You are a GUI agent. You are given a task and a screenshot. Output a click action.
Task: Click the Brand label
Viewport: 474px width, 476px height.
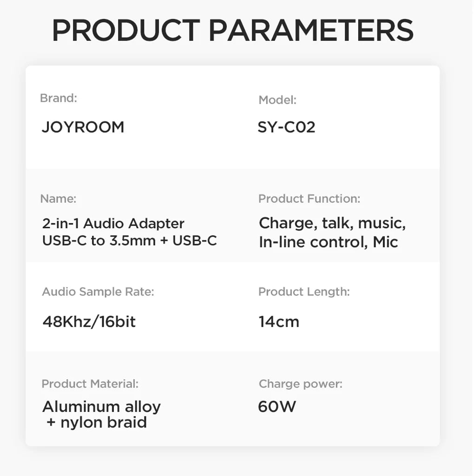[x=59, y=98]
